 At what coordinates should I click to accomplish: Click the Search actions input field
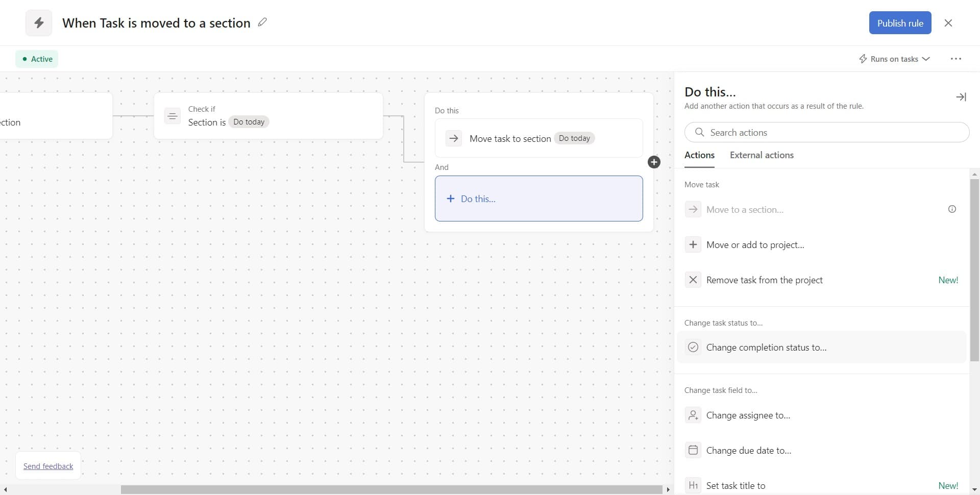click(x=827, y=132)
